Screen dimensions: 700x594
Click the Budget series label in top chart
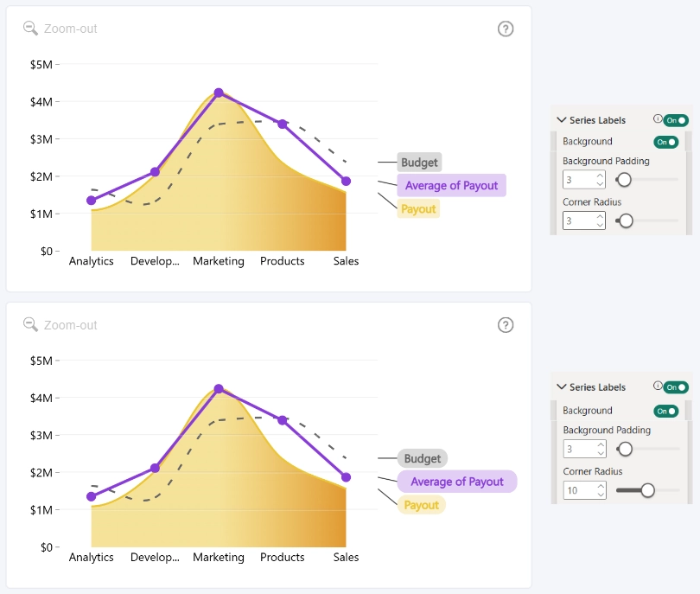pyautogui.click(x=419, y=163)
